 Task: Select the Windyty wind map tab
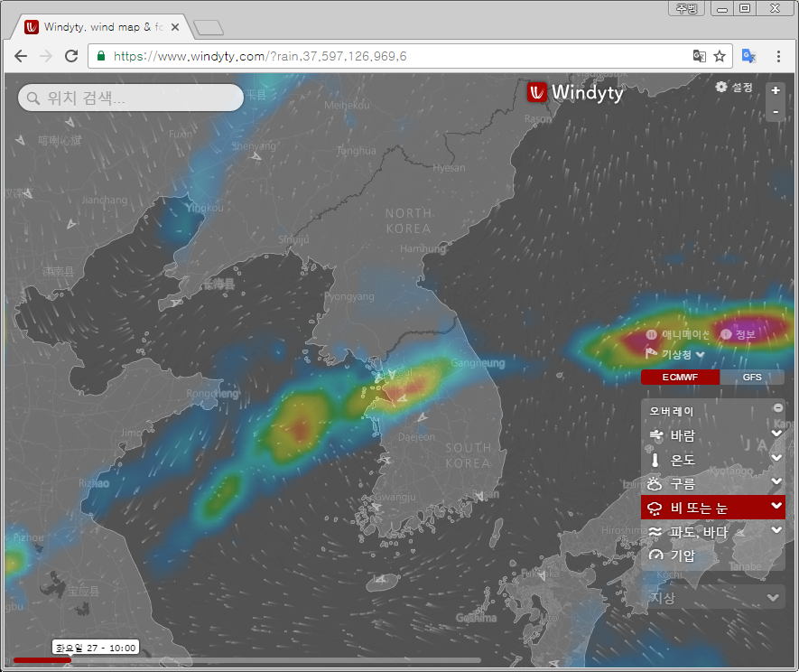(102, 27)
